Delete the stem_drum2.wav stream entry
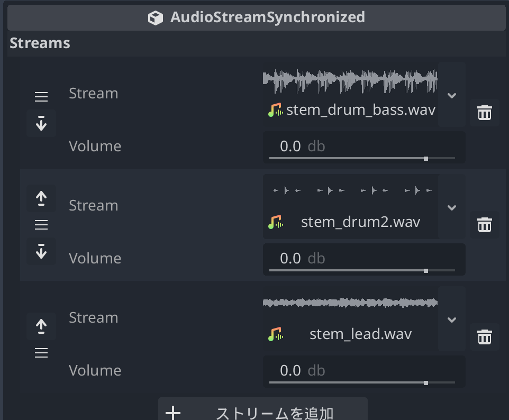 (x=484, y=225)
